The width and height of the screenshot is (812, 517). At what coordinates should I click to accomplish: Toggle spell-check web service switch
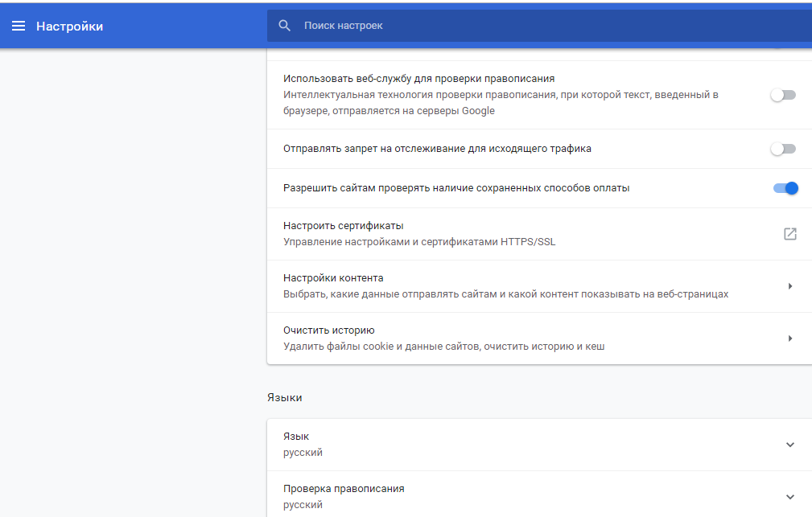point(783,95)
